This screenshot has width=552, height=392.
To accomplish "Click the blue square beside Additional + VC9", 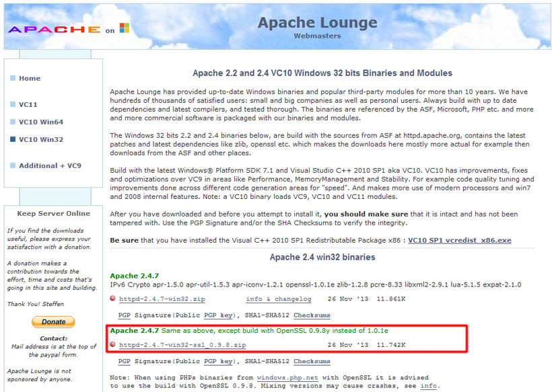I will (13, 165).
